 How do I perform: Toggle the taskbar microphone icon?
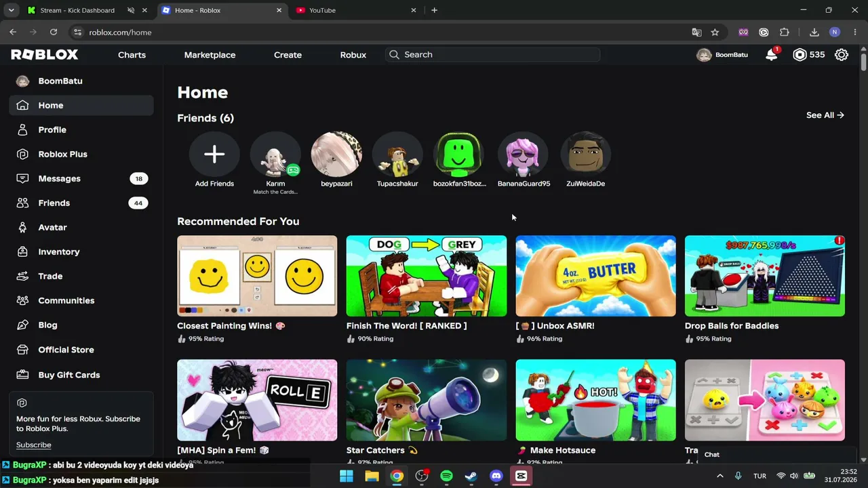[738, 476]
